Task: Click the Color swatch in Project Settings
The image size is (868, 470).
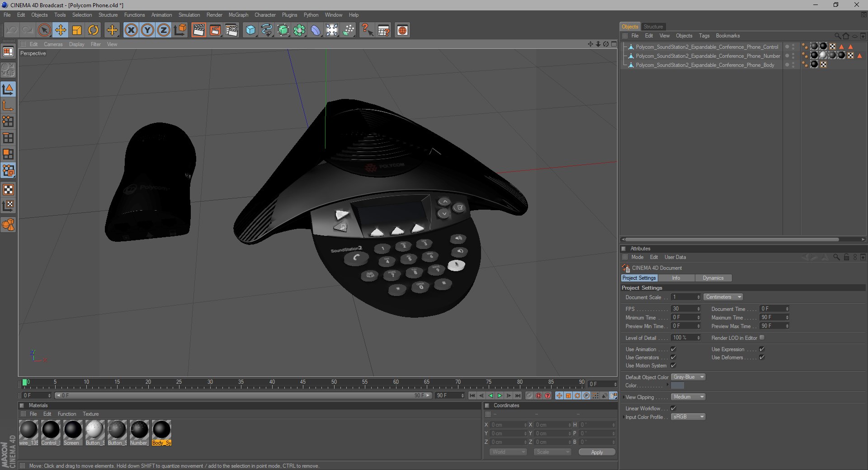Action: 677,385
